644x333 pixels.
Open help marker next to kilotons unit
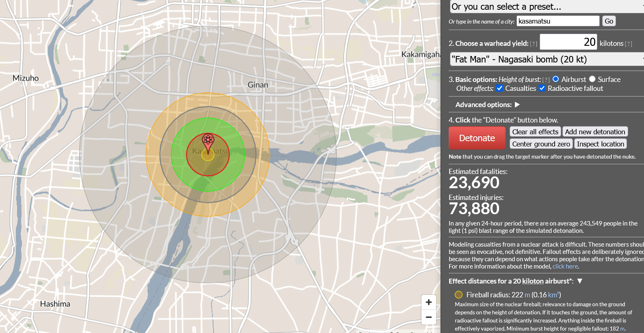click(x=629, y=44)
